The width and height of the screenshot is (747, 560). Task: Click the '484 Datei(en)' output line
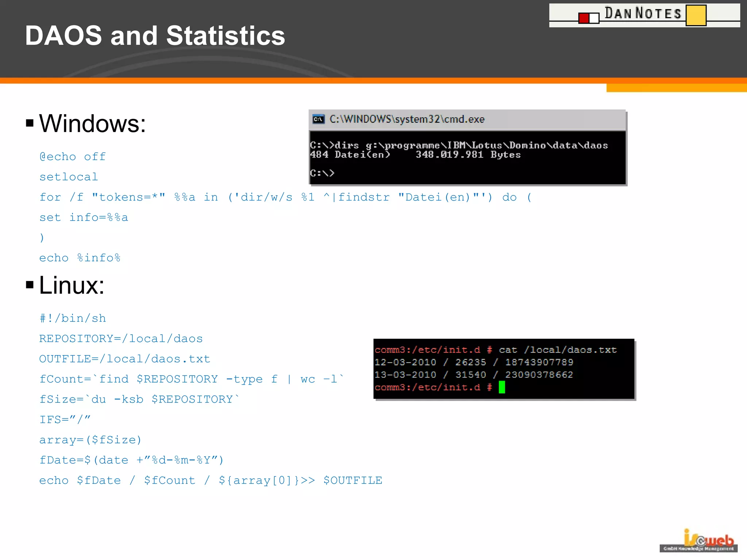415,155
